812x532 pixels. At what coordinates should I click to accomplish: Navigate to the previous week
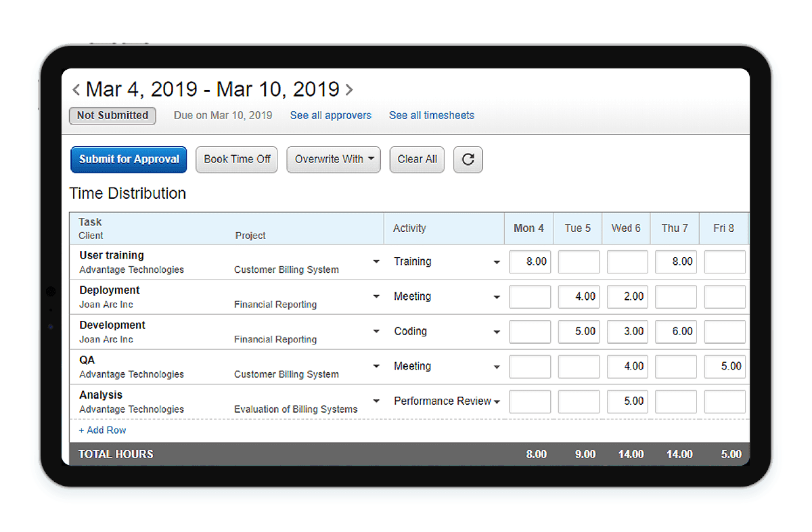[76, 89]
